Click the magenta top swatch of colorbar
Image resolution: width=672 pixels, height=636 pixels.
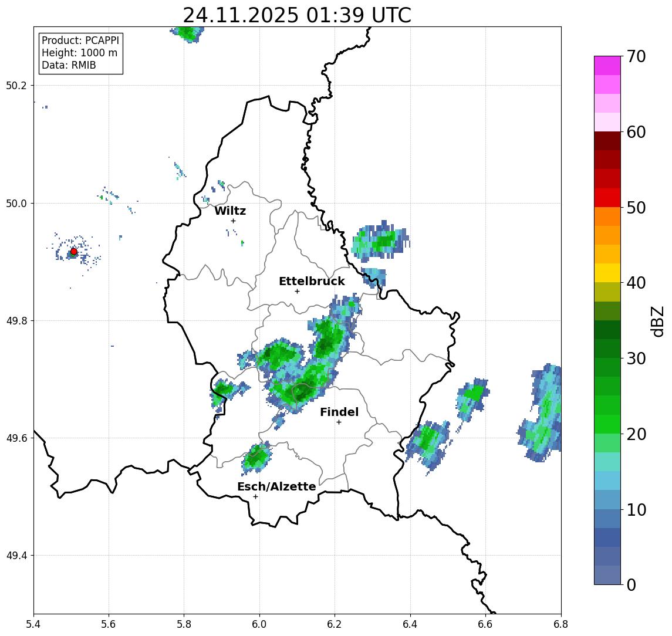tap(607, 66)
